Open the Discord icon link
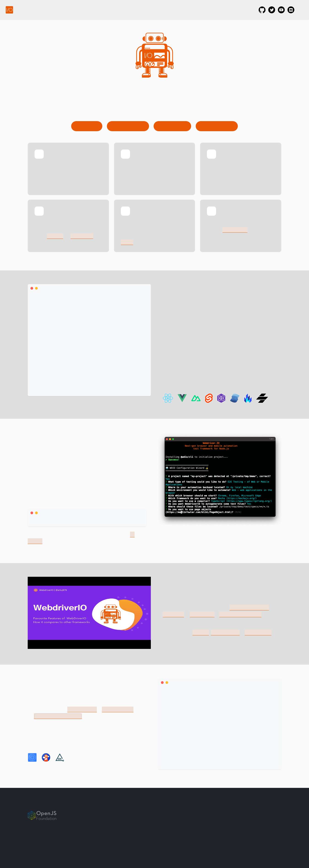The height and width of the screenshot is (868, 309). (x=291, y=10)
